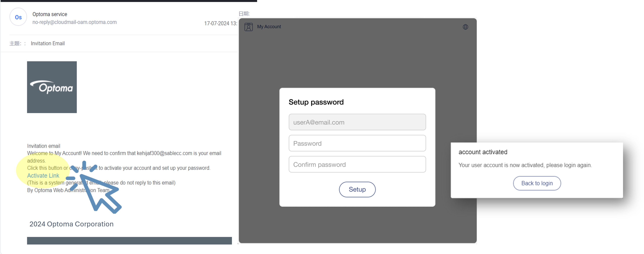Image resolution: width=644 pixels, height=254 pixels.
Task: Open the Activate Link hyperlink
Action: coord(43,175)
